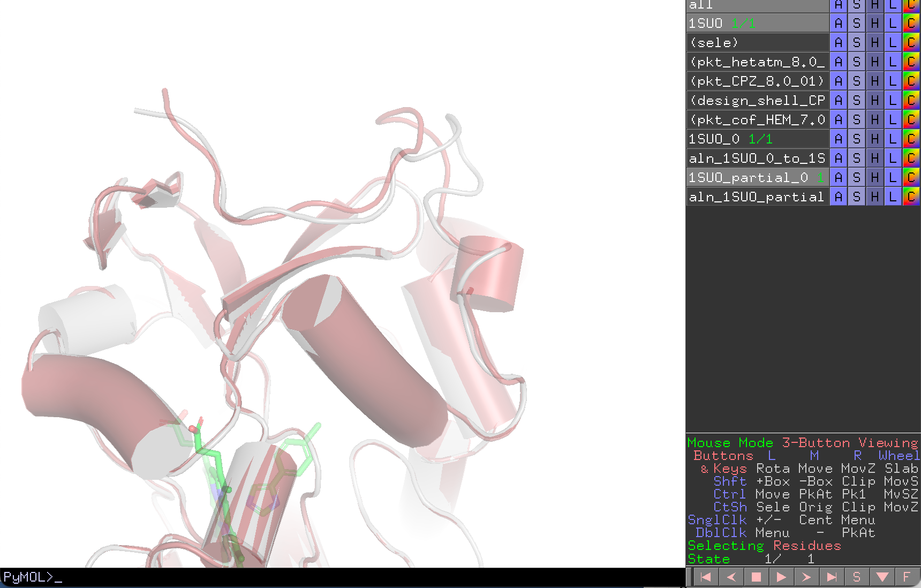Open Action menu for 1SU0_0
Image resolution: width=921 pixels, height=588 pixels.
click(839, 139)
